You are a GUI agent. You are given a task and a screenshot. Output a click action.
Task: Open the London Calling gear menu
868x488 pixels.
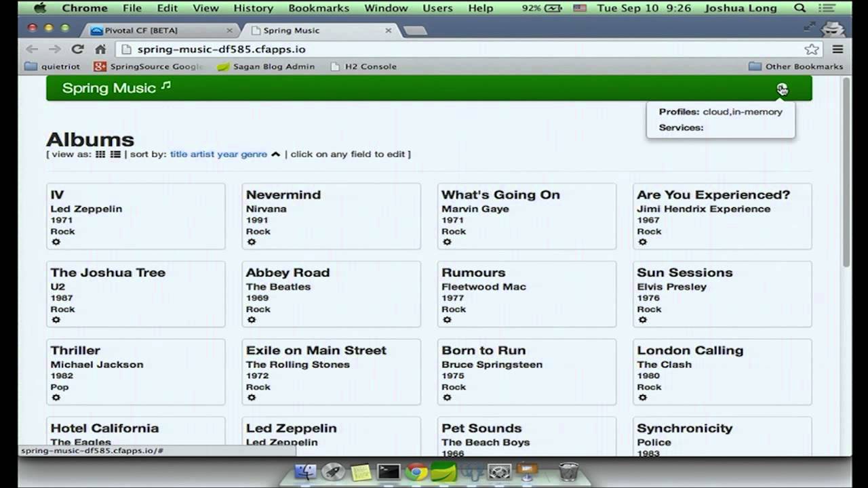[x=642, y=398]
